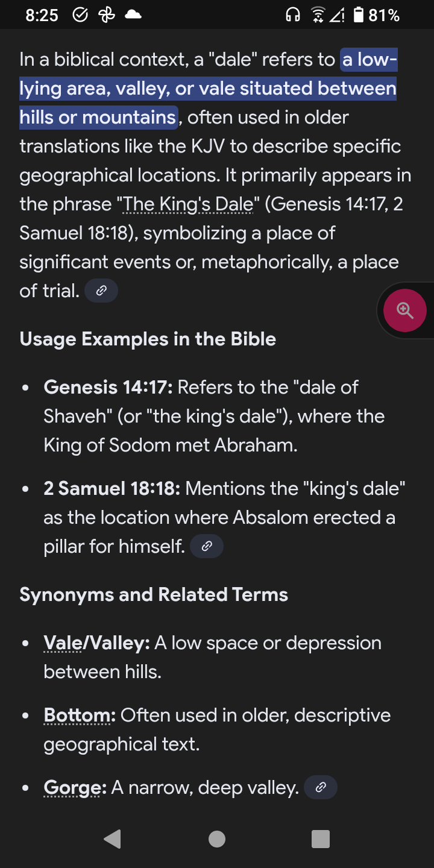This screenshot has width=434, height=868.
Task: Tap the underlined Gorge term
Action: pos(72,788)
